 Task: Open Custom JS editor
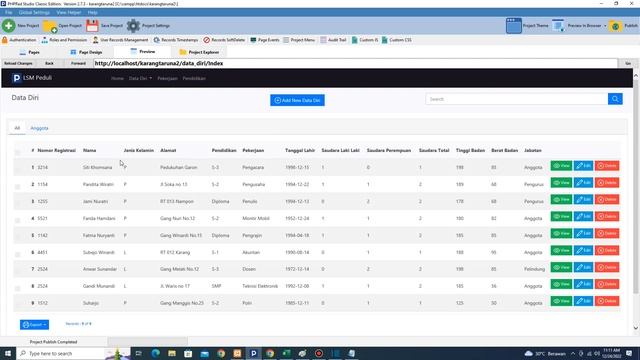[365, 40]
